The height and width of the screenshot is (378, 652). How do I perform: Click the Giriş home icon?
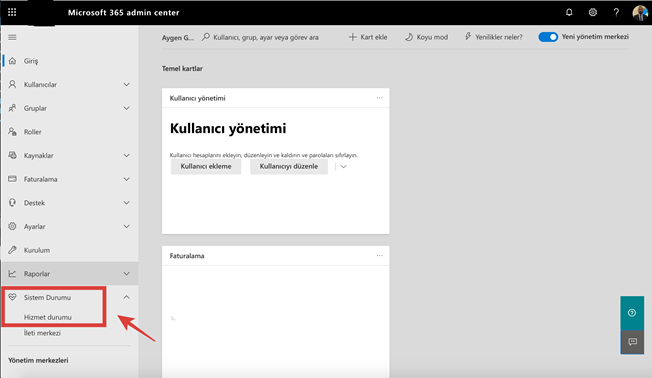12,61
